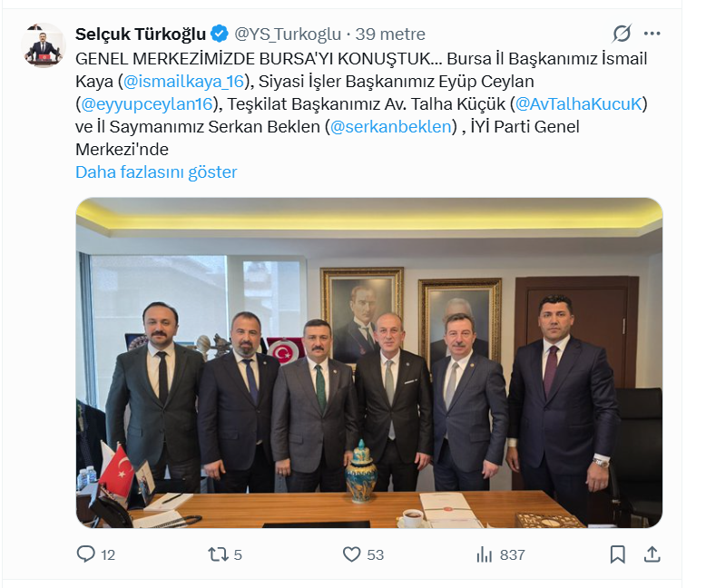
Task: Open Selçuk Türkoğlu's profile avatar
Action: click(44, 45)
